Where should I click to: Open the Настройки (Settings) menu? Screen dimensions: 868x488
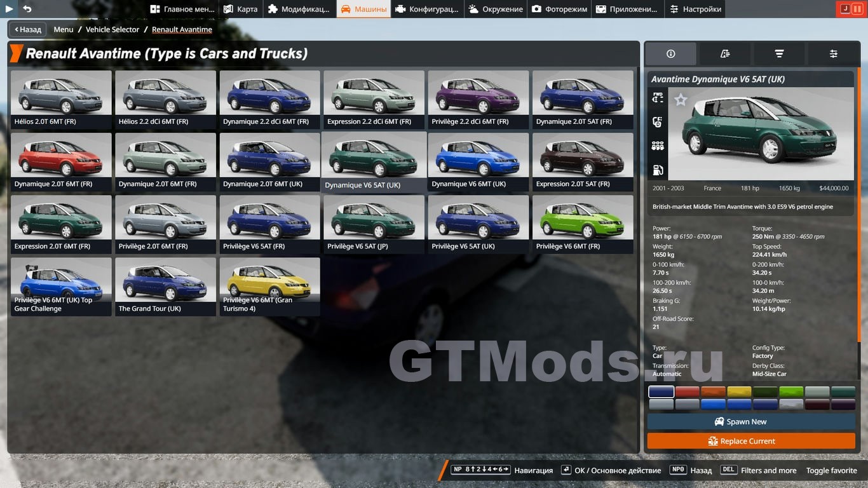click(696, 9)
